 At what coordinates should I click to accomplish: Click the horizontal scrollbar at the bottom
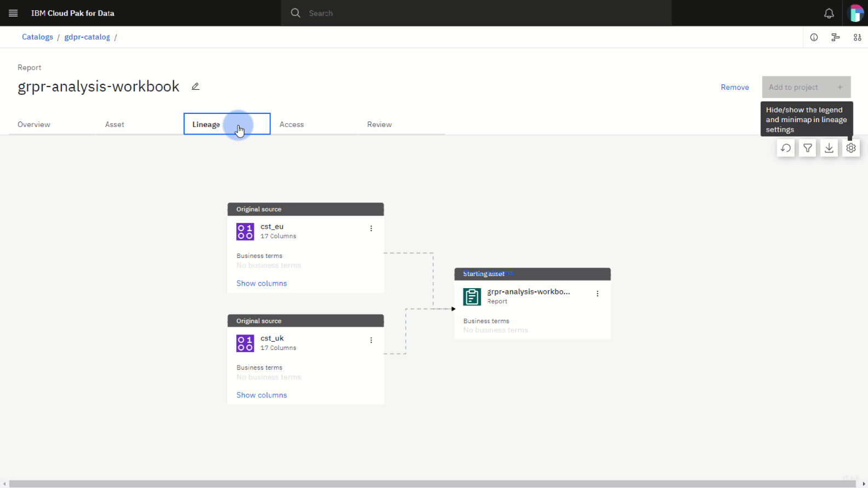433,484
